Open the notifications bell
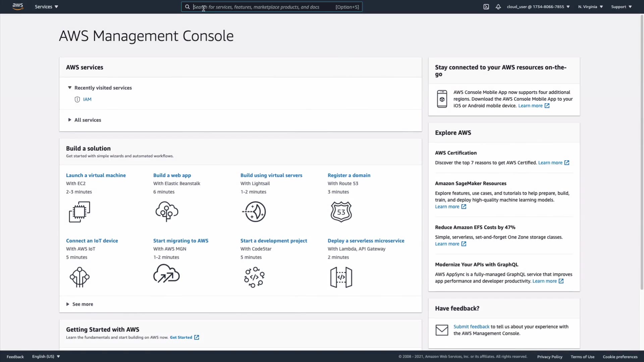This screenshot has width=644, height=362. (498, 7)
